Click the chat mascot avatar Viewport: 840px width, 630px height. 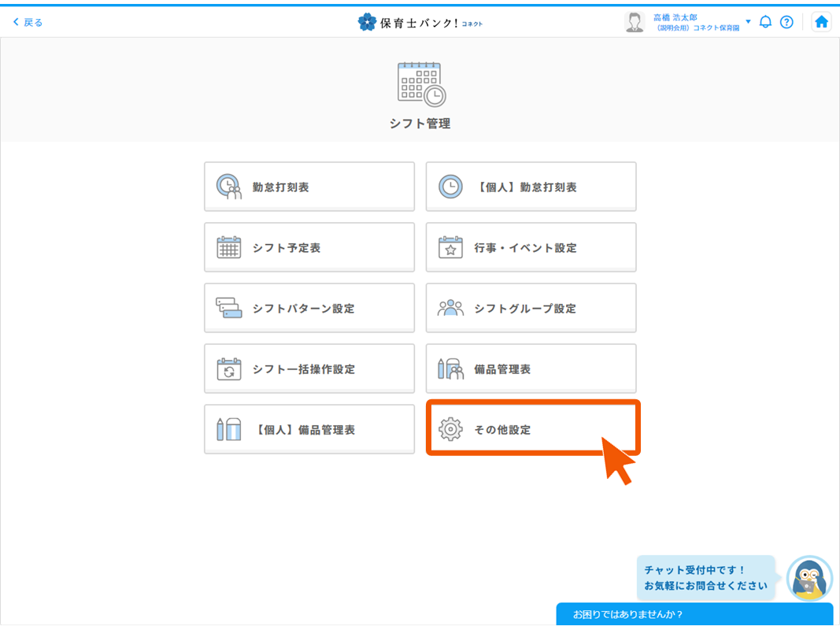[x=809, y=579]
